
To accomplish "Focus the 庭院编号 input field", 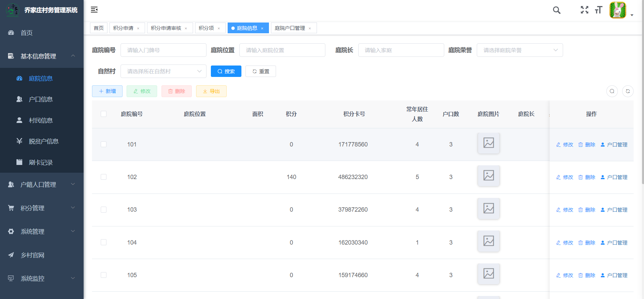I will point(163,50).
